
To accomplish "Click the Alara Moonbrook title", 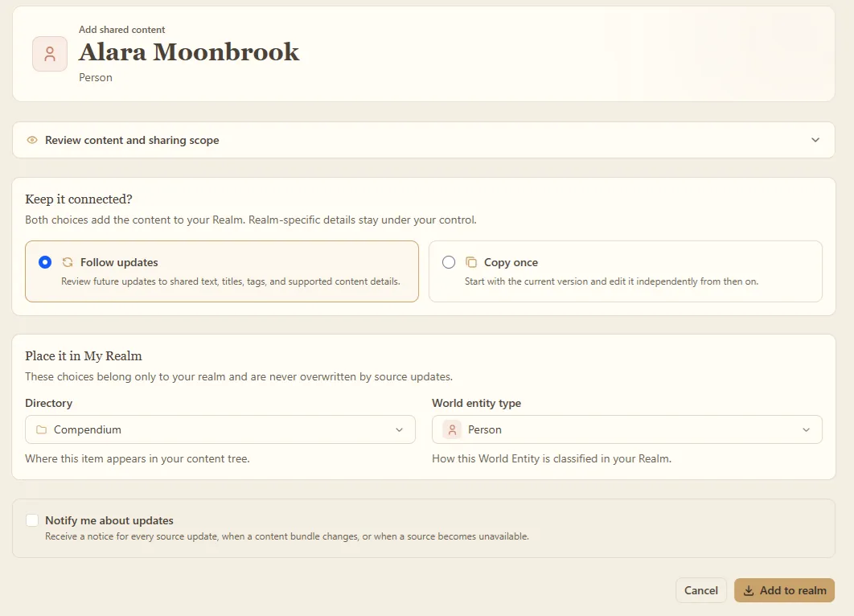I will (x=189, y=52).
